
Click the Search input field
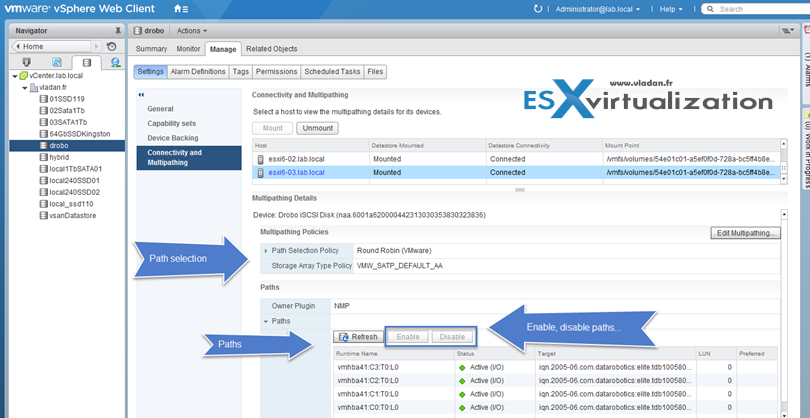757,9
